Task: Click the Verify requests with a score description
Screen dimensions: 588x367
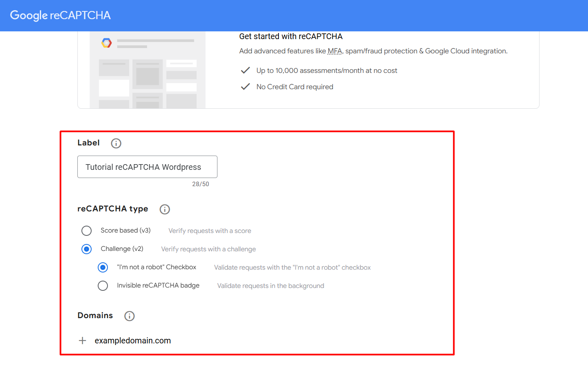Action: point(209,231)
